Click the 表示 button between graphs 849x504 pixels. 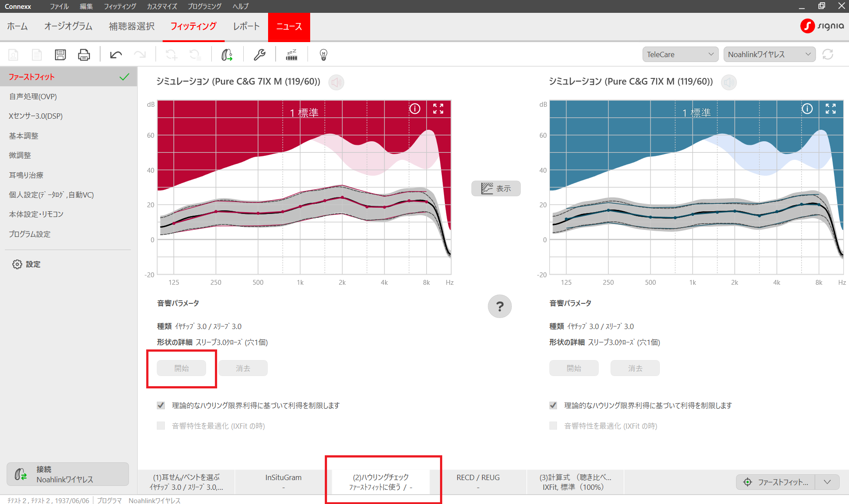point(496,188)
